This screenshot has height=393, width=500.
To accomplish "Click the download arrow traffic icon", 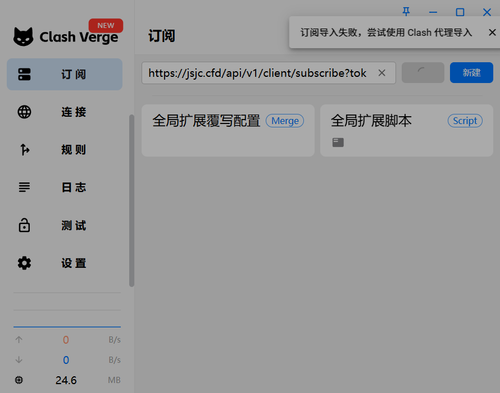I will 19,360.
